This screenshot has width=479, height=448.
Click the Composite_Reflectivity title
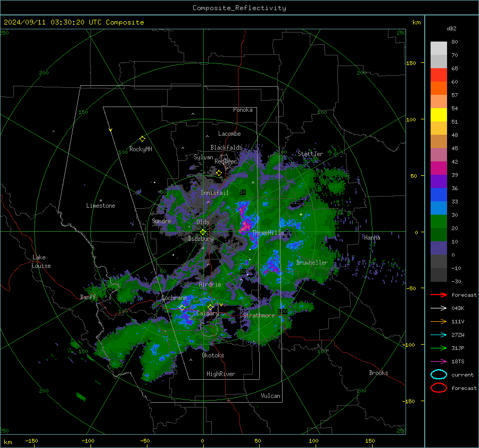[239, 8]
